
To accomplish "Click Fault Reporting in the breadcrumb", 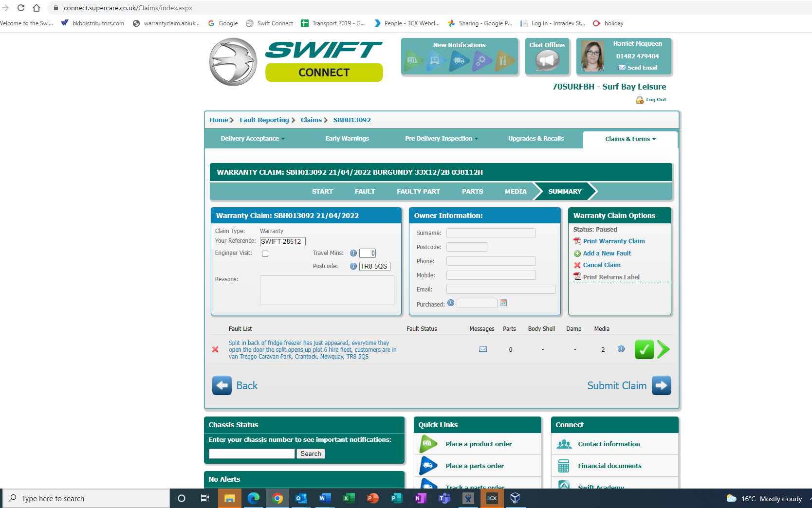I will (x=264, y=120).
